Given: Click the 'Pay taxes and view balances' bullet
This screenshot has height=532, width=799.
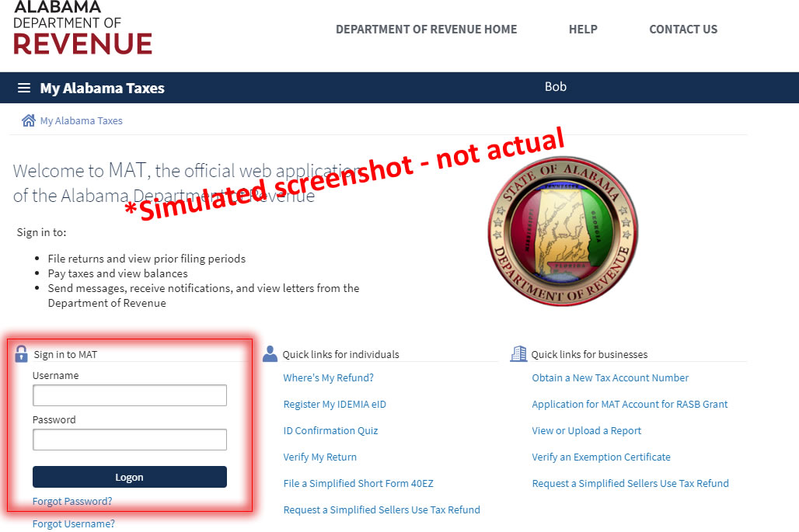Looking at the screenshot, I should [x=117, y=273].
